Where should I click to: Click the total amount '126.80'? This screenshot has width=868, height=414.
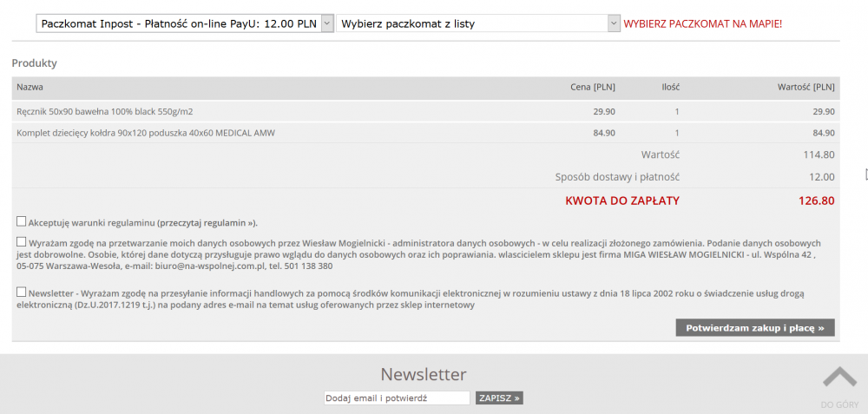point(817,200)
